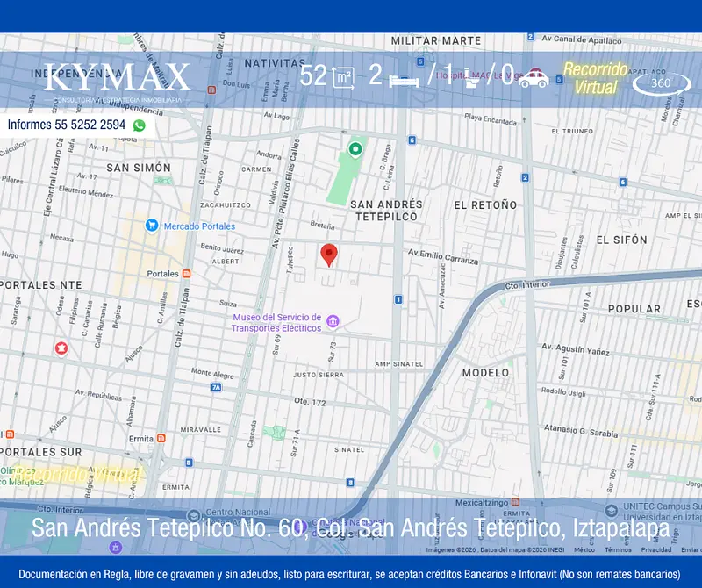Click the México link in map footer
Screen dimensions: 702x588
coord(584,549)
